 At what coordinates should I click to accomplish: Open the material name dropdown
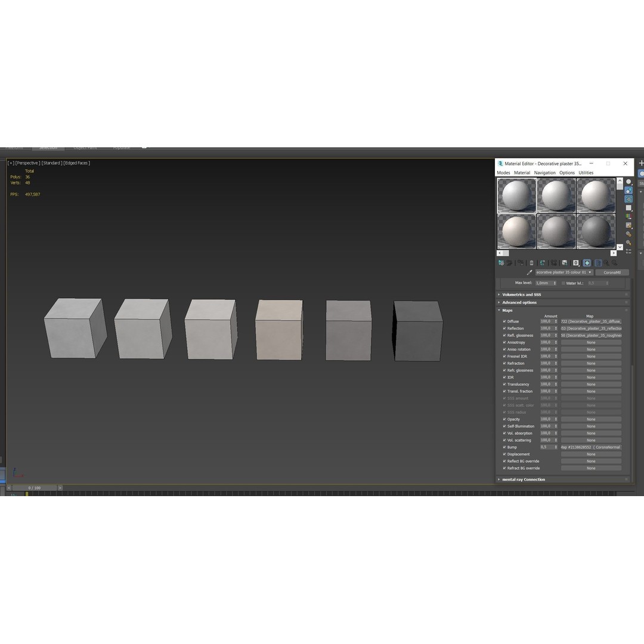(x=589, y=272)
